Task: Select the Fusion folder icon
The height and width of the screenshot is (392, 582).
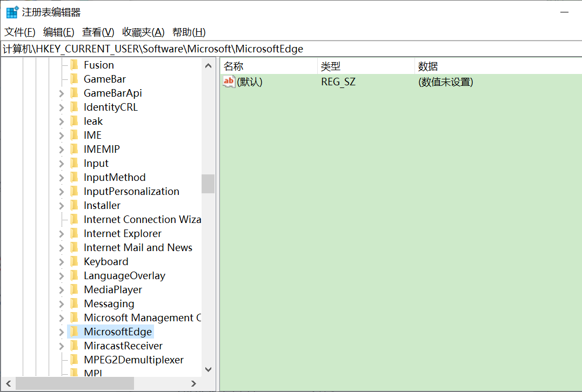Action: [x=74, y=65]
